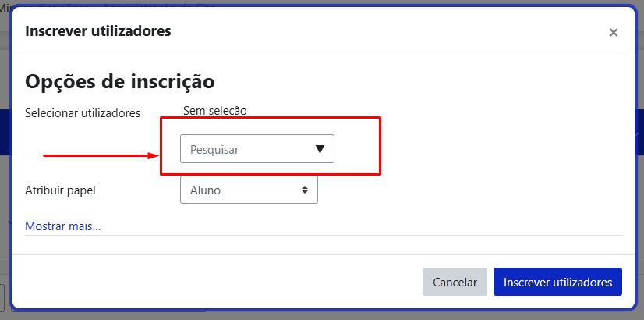
Task: Click the Aluno text inside the role selector
Action: 205,190
